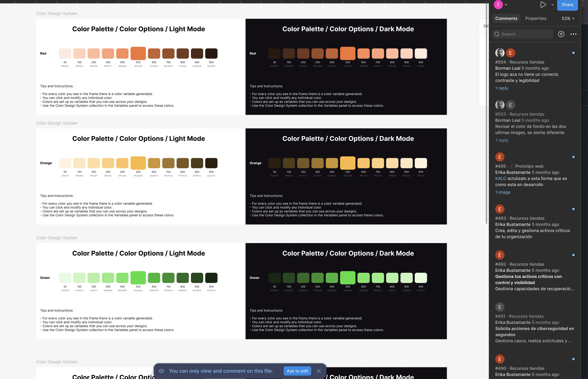Click E avatar on comment #493
This screenshot has width=588, height=379.
coord(500,209)
